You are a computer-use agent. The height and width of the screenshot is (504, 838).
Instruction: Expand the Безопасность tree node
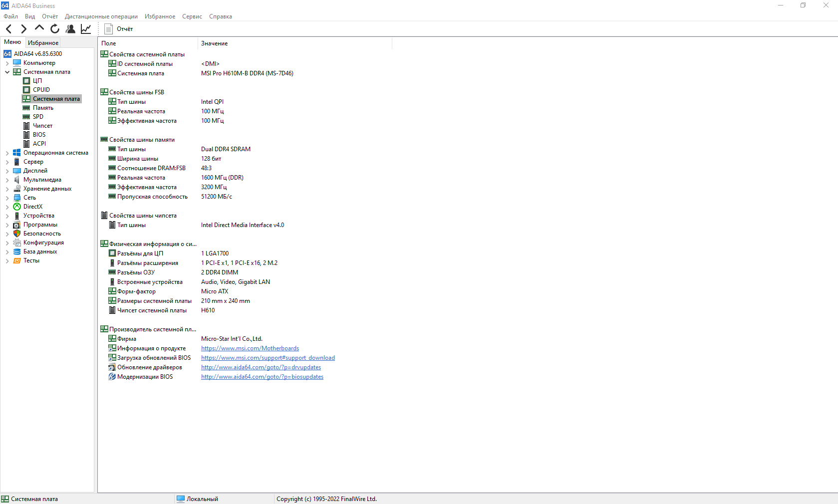coord(7,234)
